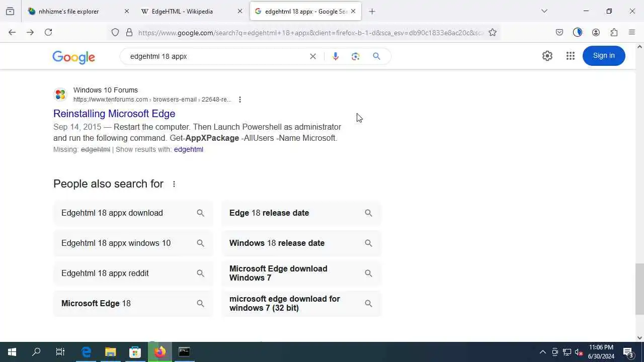Click scrollbar down arrow
The width and height of the screenshot is (644, 362).
[x=639, y=338]
